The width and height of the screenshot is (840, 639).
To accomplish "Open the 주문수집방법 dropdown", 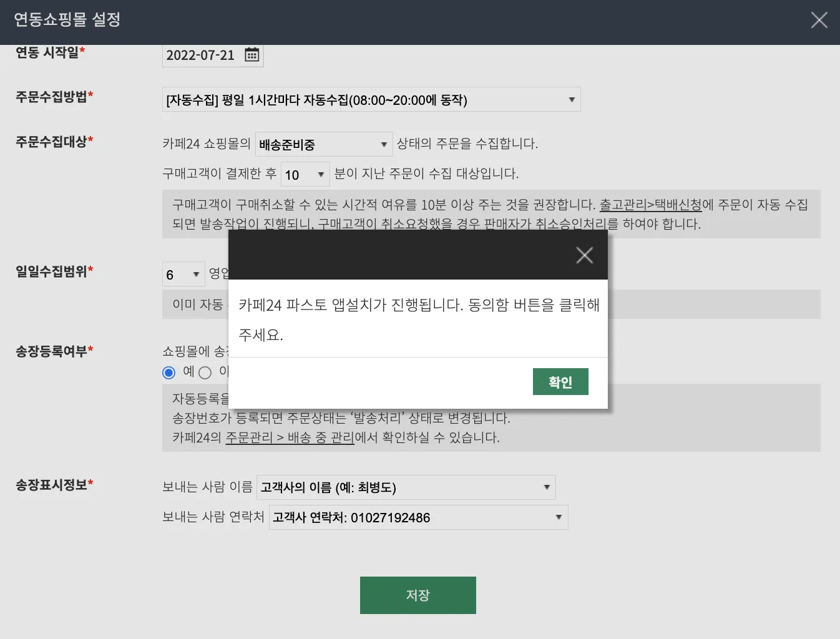I will (371, 100).
